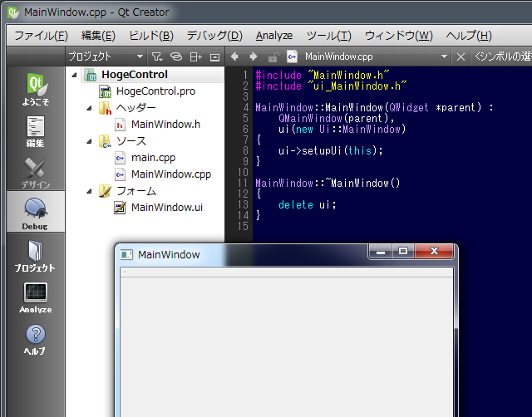Collapse the ソース (Sources) folder

pos(89,141)
